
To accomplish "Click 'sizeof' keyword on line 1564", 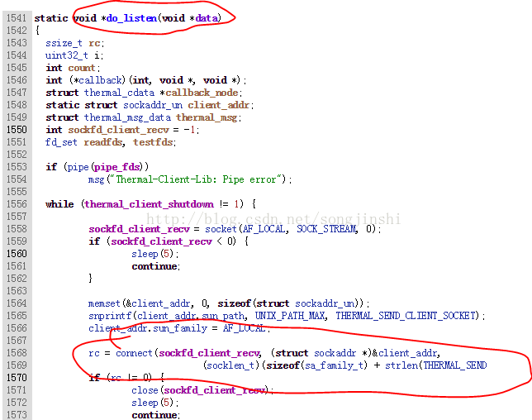I will pyautogui.click(x=234, y=303).
